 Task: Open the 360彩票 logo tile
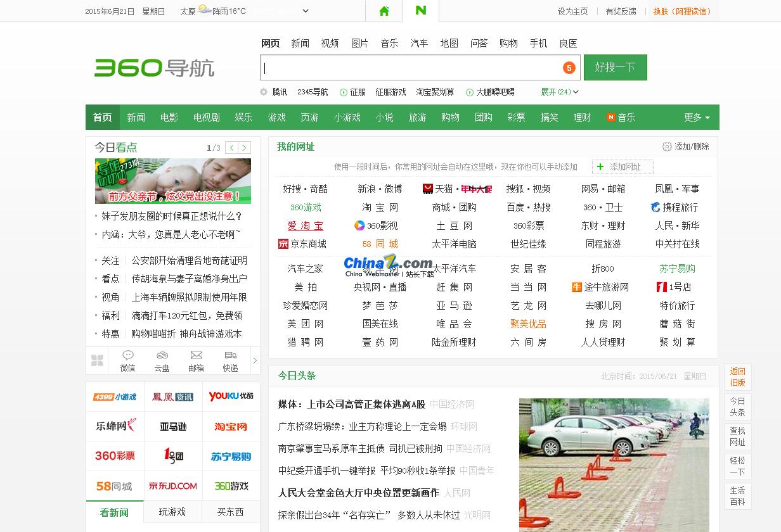pyautogui.click(x=115, y=456)
